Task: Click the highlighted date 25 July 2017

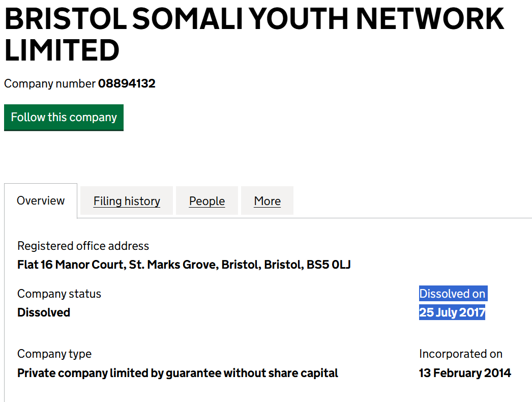Action: pos(452,312)
